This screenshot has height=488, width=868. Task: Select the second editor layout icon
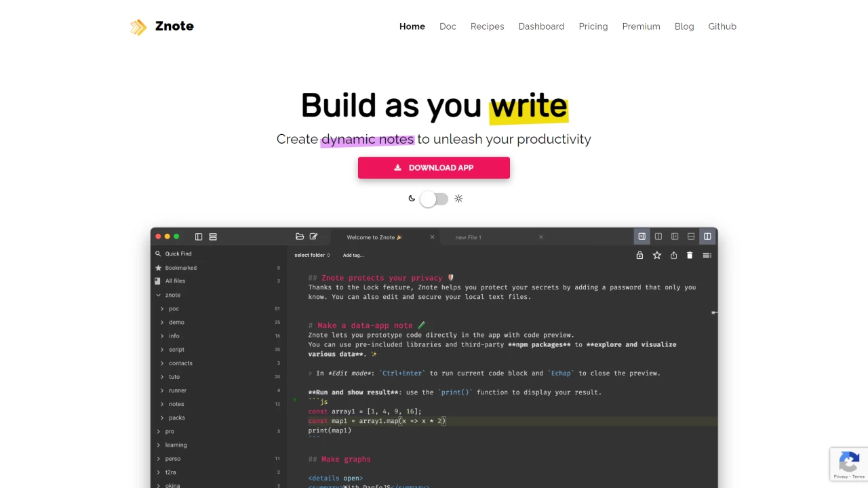[x=658, y=237]
